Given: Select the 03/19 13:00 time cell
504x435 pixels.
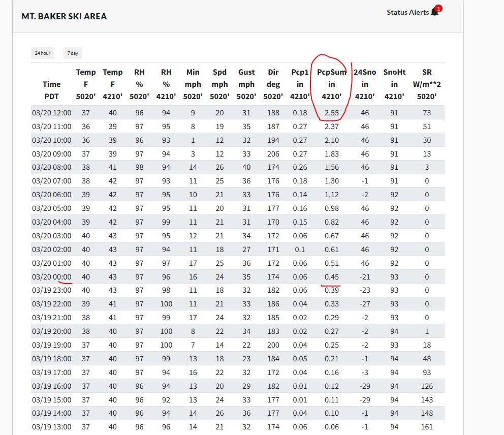Looking at the screenshot, I should (51, 427).
